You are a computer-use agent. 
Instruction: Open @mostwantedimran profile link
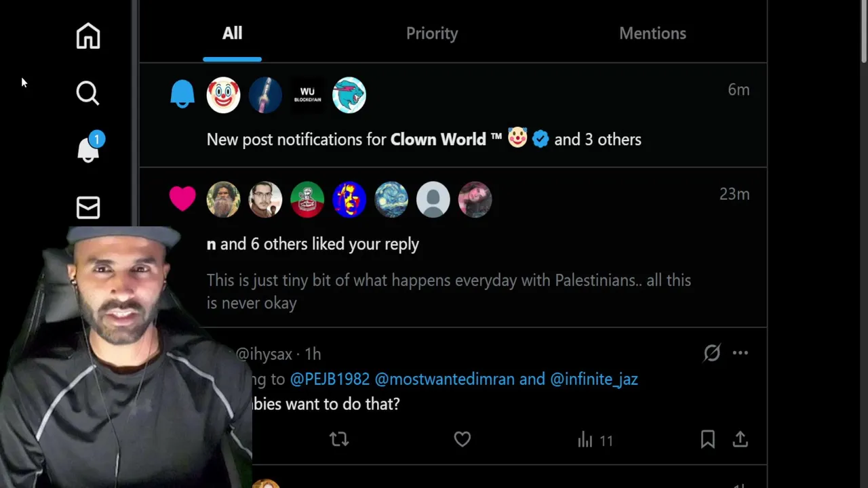coord(444,379)
